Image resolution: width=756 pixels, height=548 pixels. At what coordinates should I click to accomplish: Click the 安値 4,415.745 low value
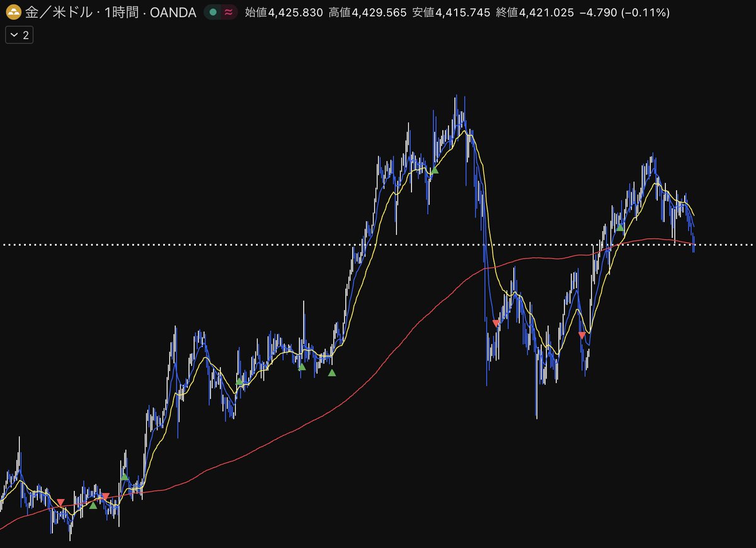click(451, 12)
